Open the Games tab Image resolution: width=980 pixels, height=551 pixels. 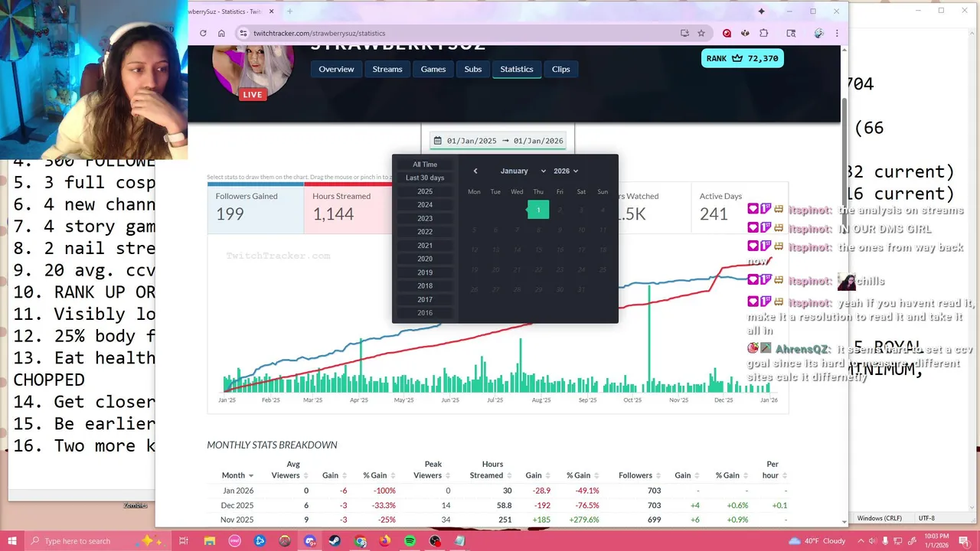[x=433, y=69]
